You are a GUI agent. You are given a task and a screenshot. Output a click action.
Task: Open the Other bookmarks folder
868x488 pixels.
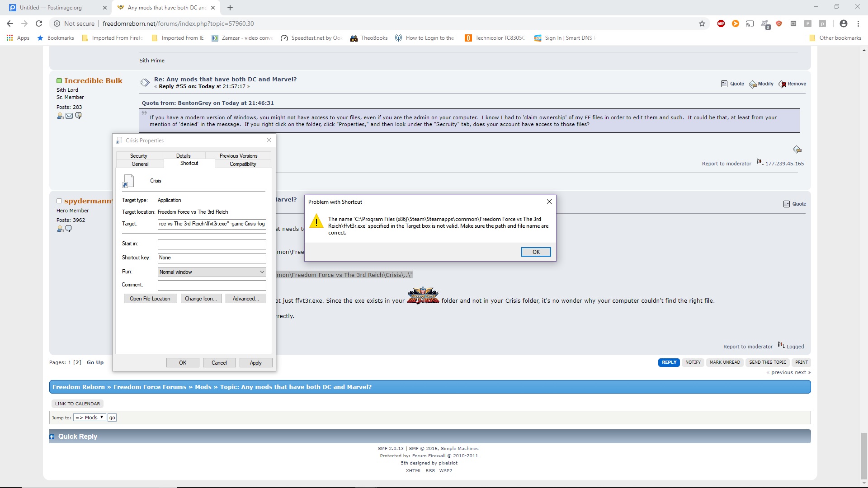[835, 38]
